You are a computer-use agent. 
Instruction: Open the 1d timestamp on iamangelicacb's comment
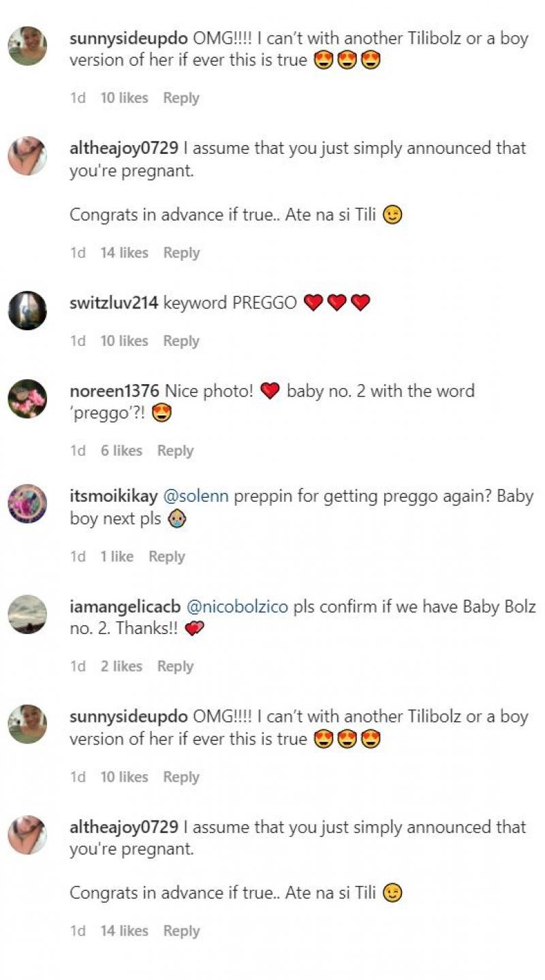[x=78, y=667]
